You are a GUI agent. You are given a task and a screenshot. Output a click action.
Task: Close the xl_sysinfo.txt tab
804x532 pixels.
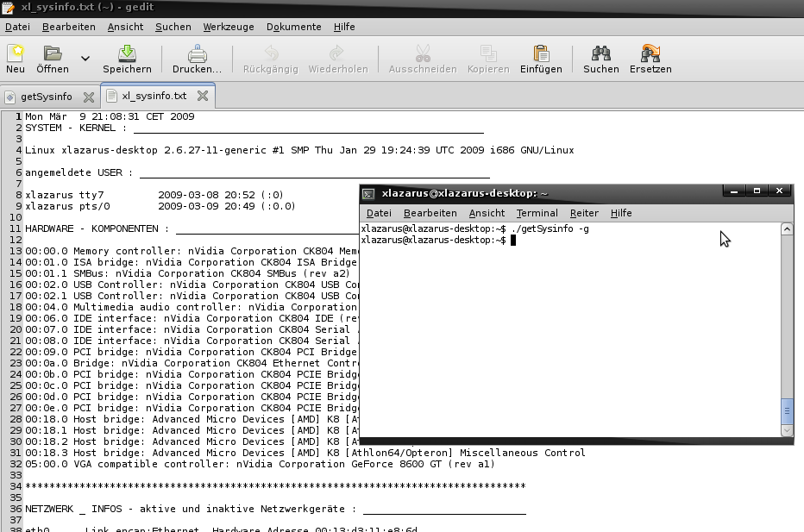click(203, 96)
